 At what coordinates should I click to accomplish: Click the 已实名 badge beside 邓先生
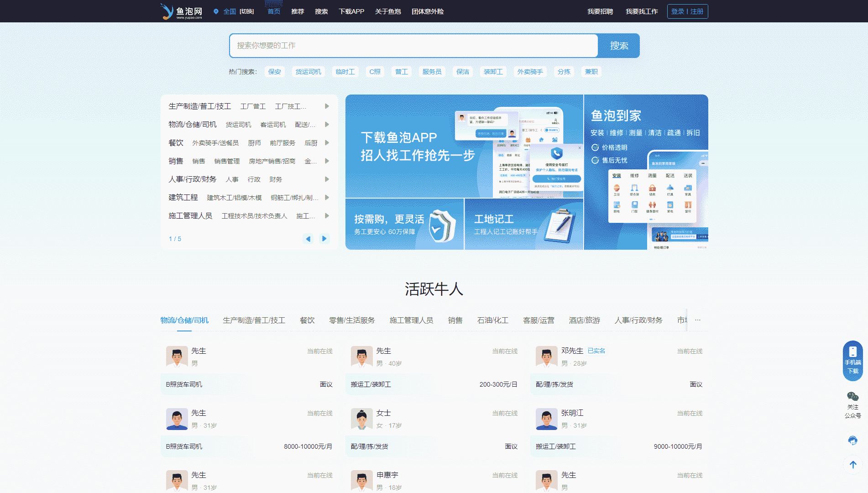pos(596,351)
